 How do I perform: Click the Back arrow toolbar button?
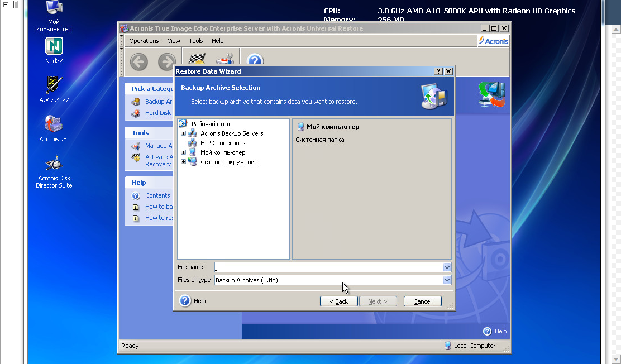click(x=139, y=62)
